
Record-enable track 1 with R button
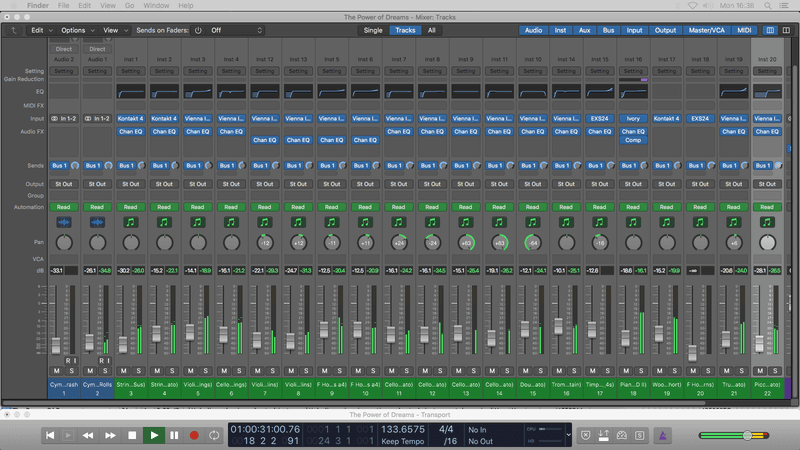[68, 361]
